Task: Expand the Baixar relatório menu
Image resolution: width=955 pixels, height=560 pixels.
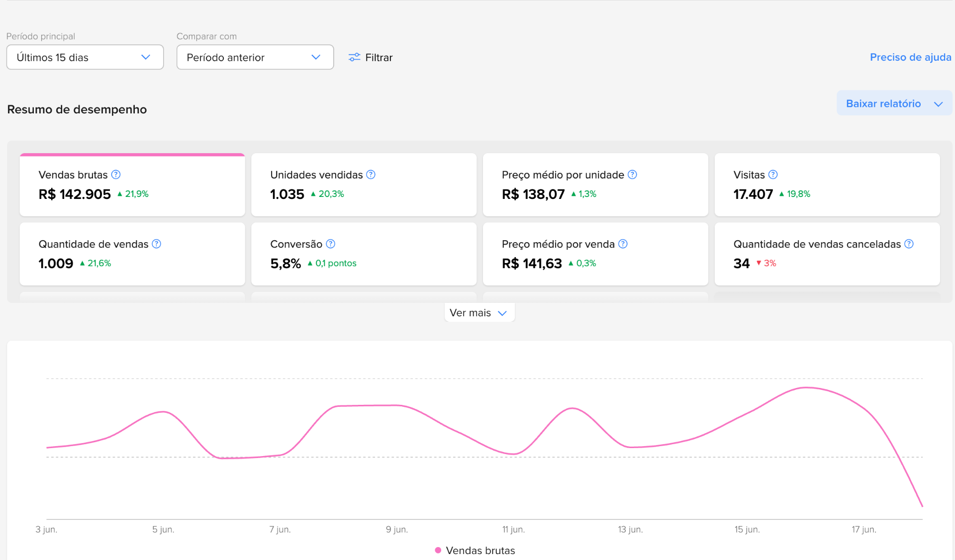Action: coord(894,103)
